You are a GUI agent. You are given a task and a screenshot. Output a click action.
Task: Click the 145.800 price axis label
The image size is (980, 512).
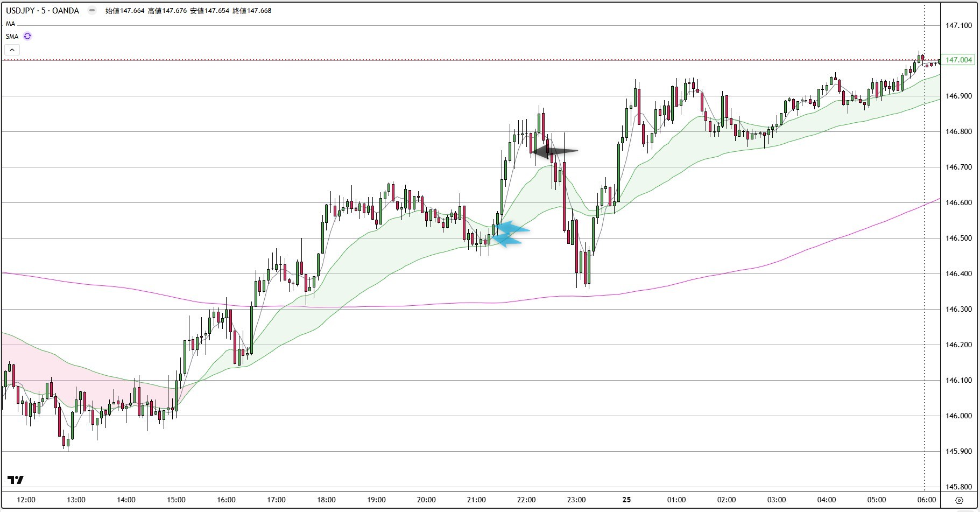pyautogui.click(x=959, y=487)
